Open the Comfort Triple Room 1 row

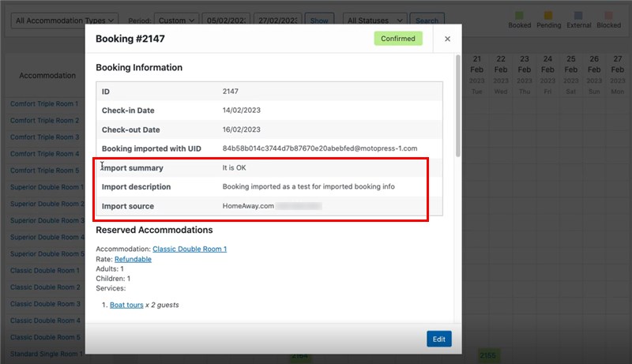coord(44,103)
